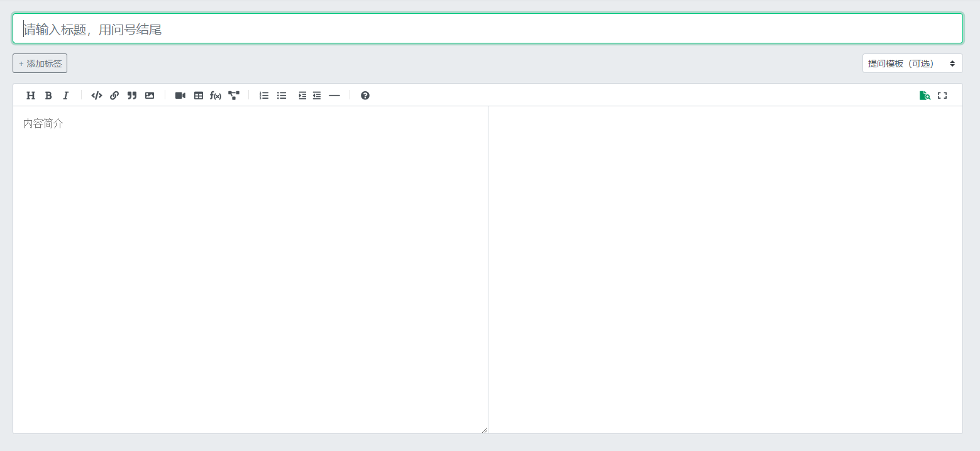Decrease indent with the outdent icon
This screenshot has height=451, width=980.
click(317, 96)
